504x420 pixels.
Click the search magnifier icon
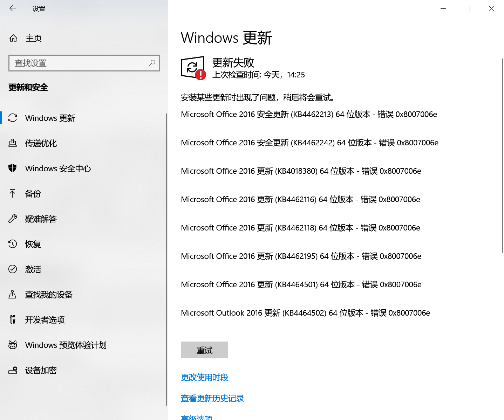(152, 63)
